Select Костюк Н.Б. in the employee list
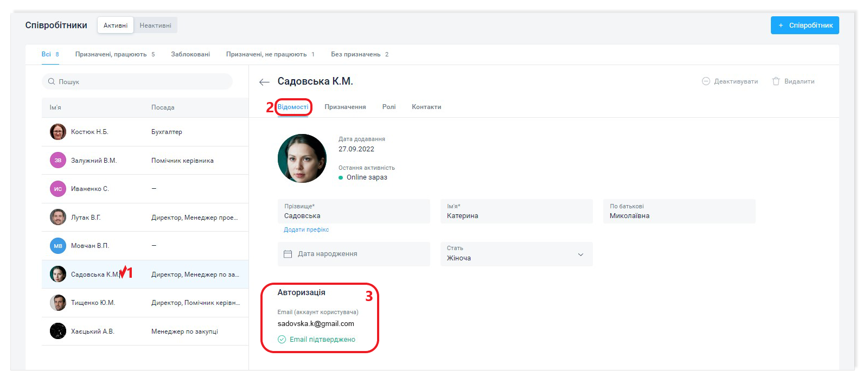The width and height of the screenshot is (868, 383). [x=90, y=132]
